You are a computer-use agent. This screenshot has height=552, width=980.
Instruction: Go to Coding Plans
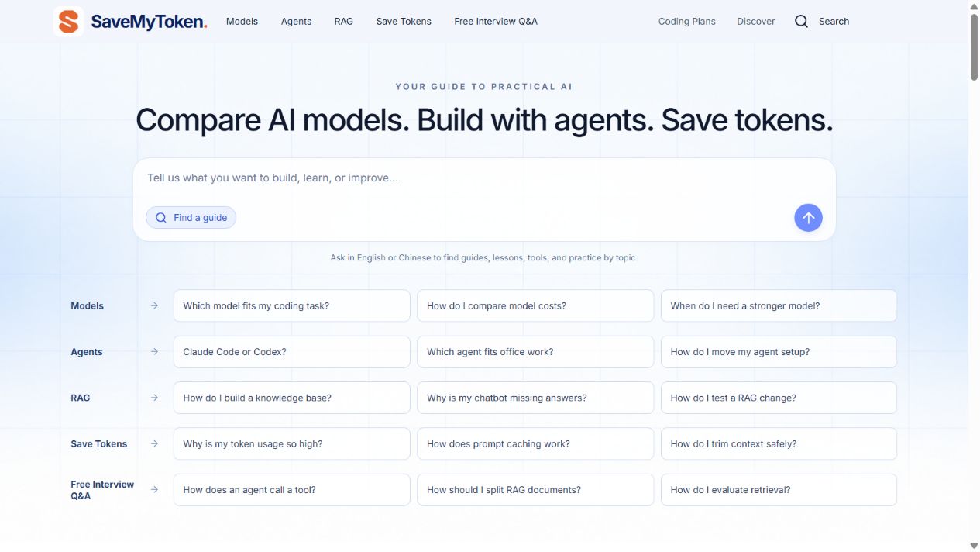coord(687,21)
